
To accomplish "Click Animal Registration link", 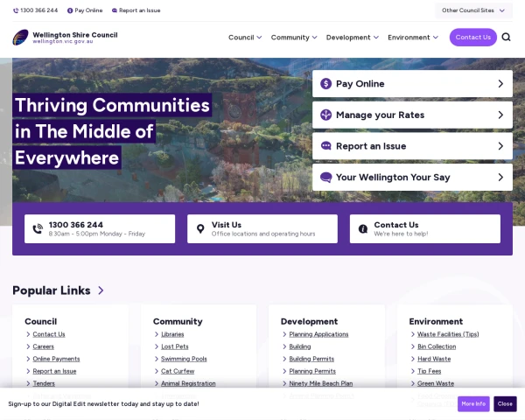I will pos(188,383).
